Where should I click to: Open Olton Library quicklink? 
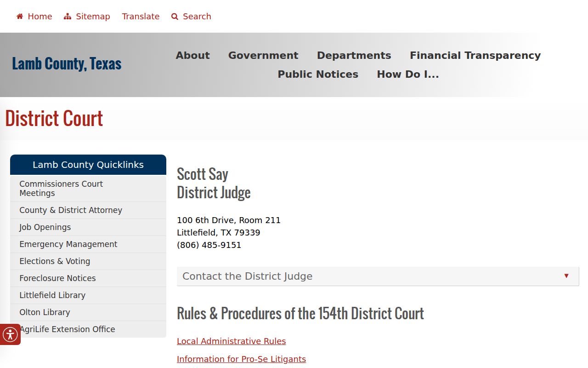point(88,312)
